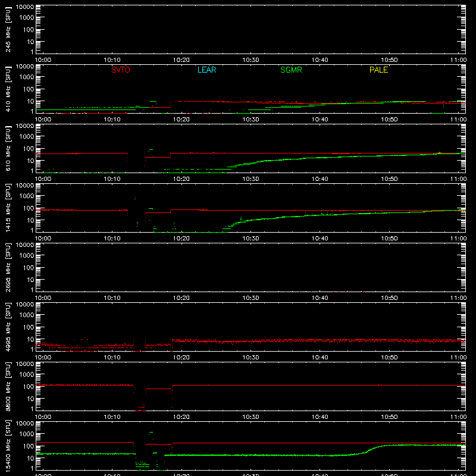Click the cyan LEAR station legend label

click(x=206, y=70)
